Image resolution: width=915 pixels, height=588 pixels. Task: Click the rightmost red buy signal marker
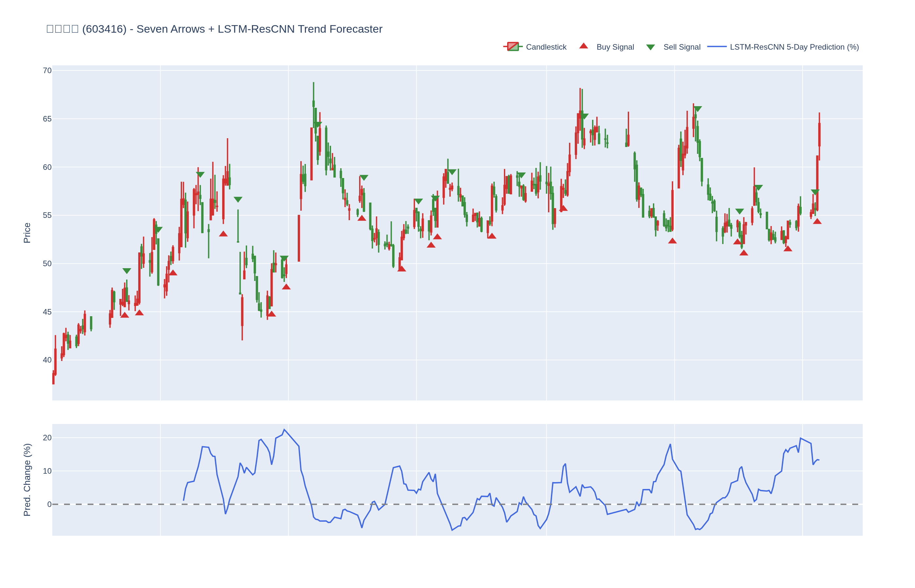(817, 221)
